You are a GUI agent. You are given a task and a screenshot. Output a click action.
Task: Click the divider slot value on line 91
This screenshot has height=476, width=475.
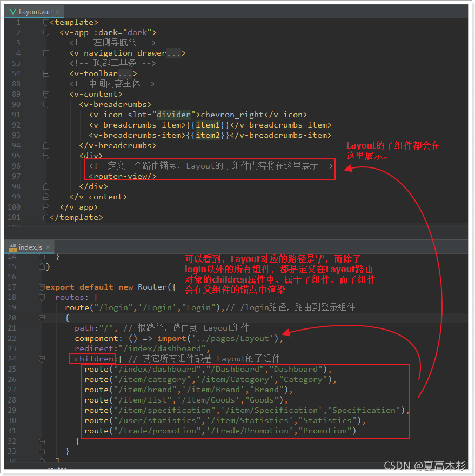173,115
